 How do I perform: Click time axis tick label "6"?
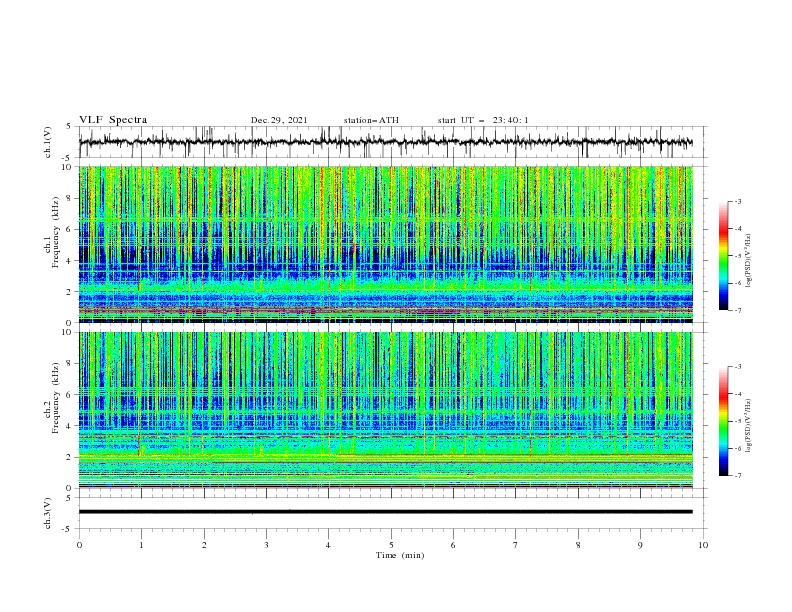click(453, 545)
